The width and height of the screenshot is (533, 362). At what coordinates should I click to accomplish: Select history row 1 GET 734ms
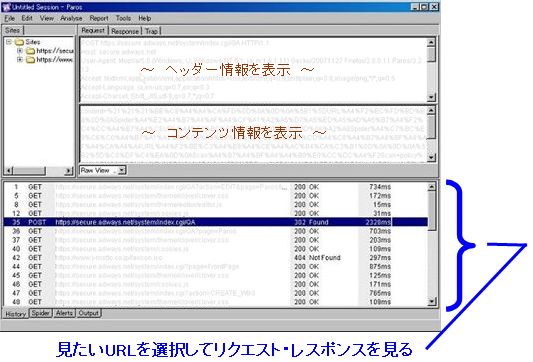[216, 187]
